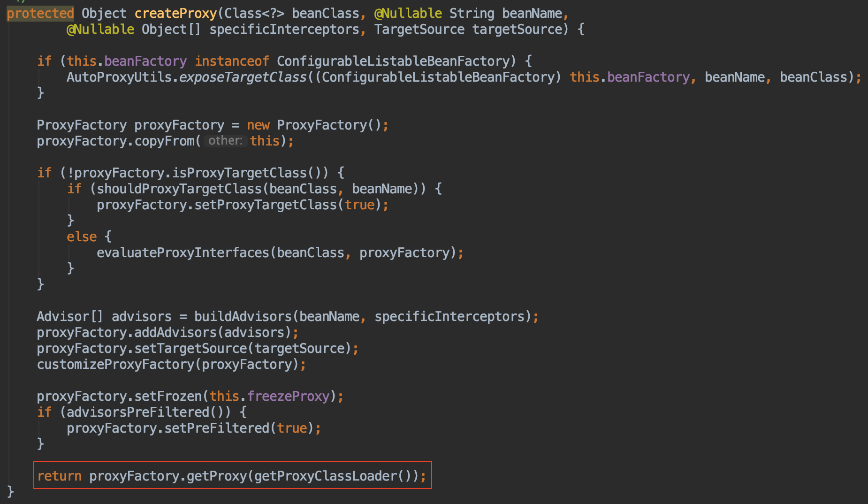Click 'new ProxyFactory()' constructor call

pos(314,125)
